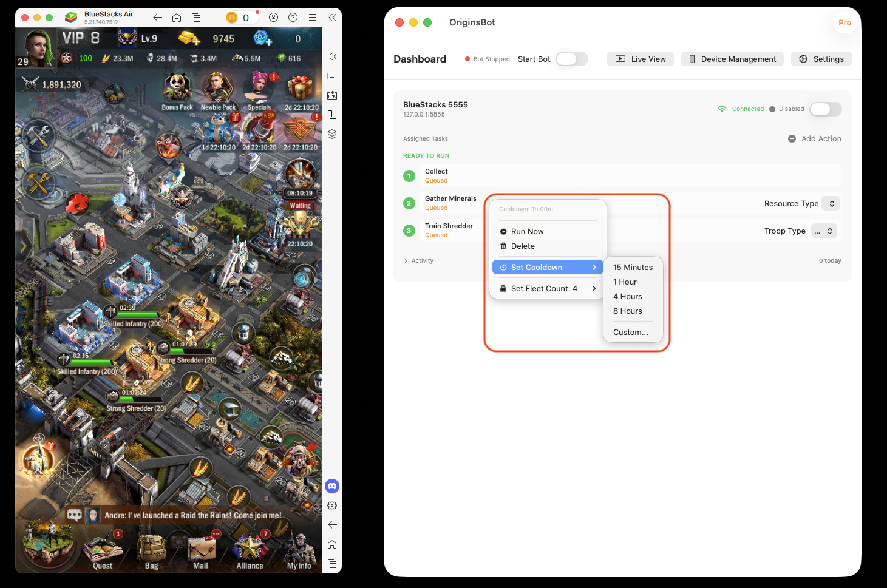This screenshot has width=887, height=588.
Task: Open BlueStacks help question mark
Action: [x=293, y=18]
